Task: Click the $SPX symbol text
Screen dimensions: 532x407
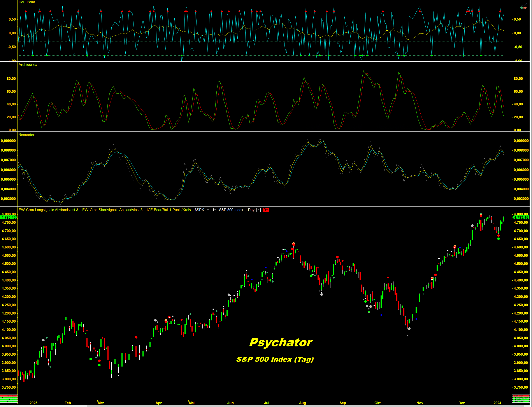Action: click(199, 210)
